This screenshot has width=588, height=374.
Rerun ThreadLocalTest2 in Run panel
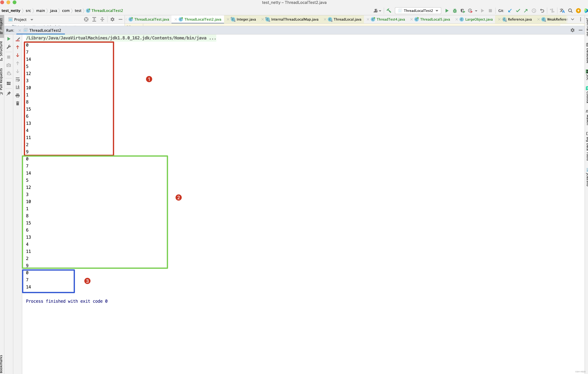pyautogui.click(x=9, y=39)
